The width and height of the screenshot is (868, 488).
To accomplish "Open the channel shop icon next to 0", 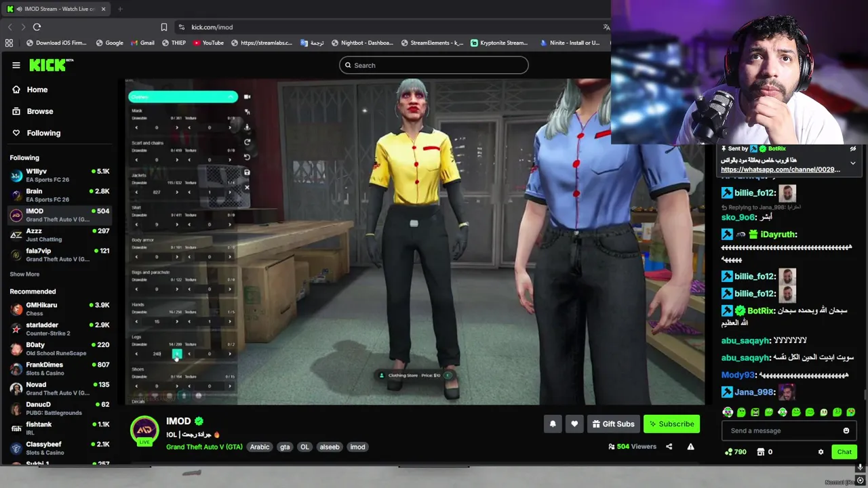I will pyautogui.click(x=760, y=452).
